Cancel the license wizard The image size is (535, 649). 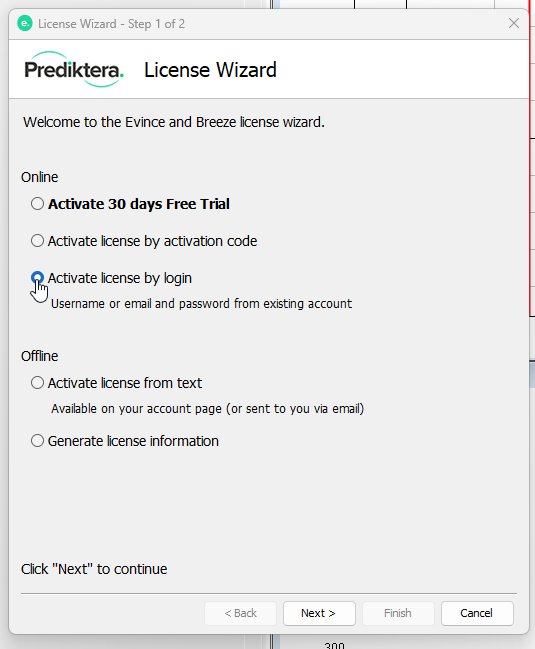pyautogui.click(x=477, y=613)
